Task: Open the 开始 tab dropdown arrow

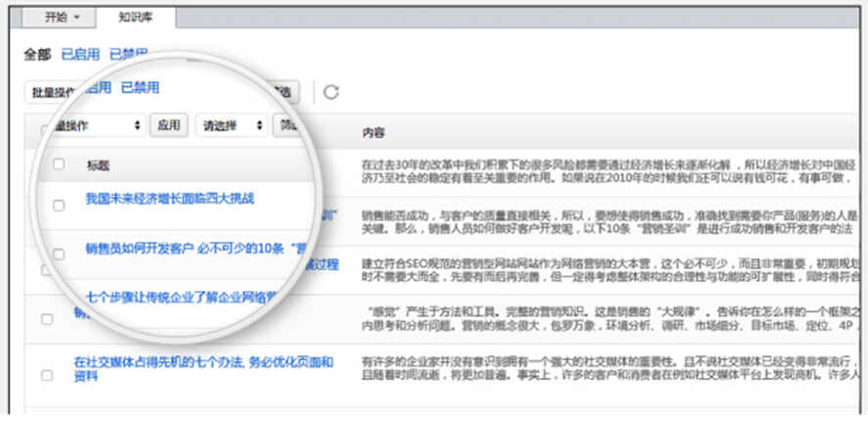Action: tap(77, 18)
